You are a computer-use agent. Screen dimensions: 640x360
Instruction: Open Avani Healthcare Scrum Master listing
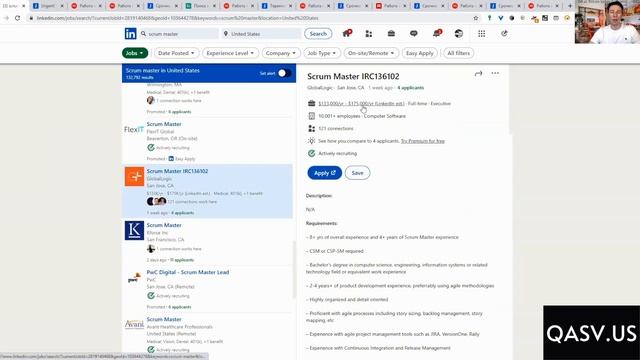pos(164,319)
